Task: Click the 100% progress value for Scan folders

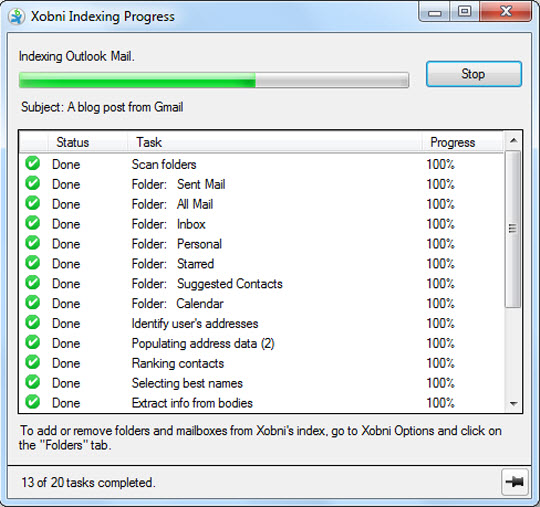Action: (440, 164)
